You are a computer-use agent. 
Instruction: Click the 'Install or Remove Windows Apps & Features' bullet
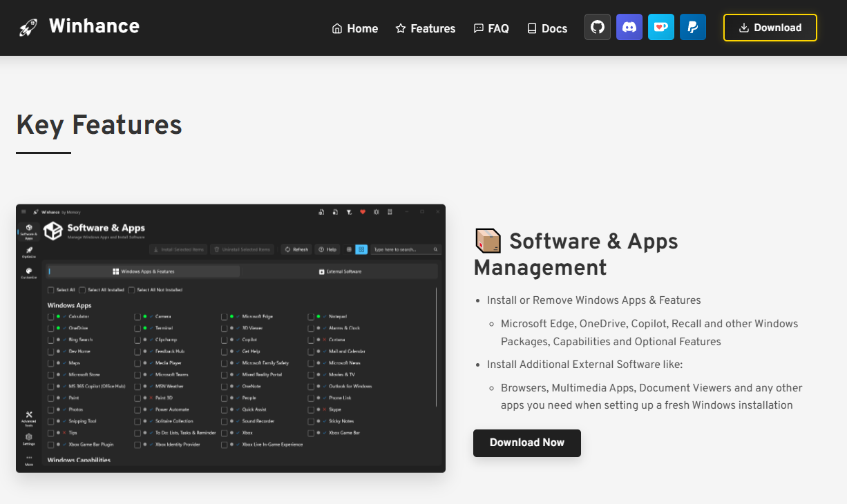594,300
